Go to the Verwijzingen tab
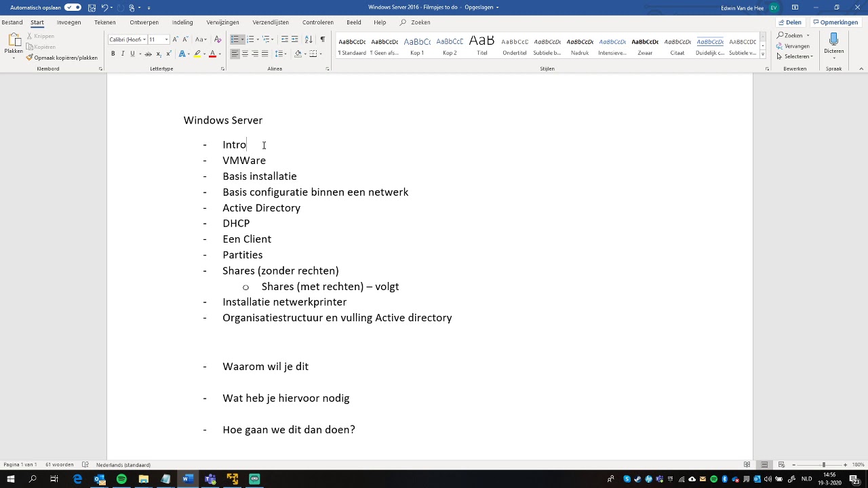Viewport: 868px width, 488px height. (222, 22)
